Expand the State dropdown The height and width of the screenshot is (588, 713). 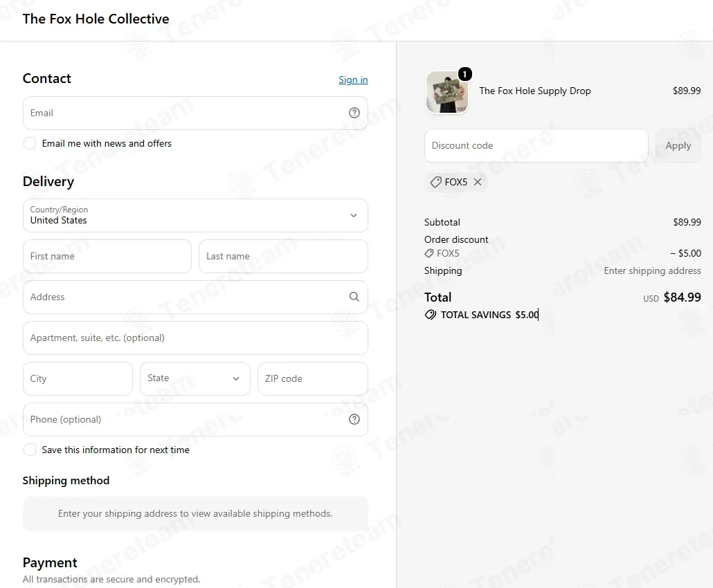tap(195, 378)
